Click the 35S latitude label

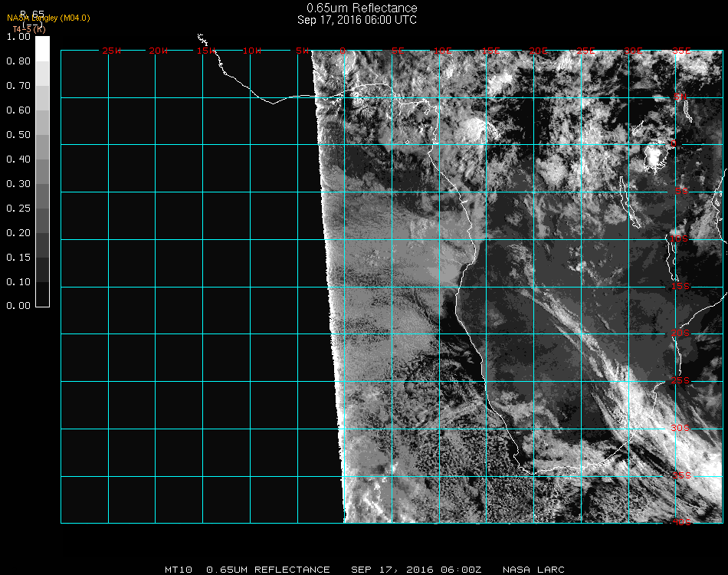point(680,475)
